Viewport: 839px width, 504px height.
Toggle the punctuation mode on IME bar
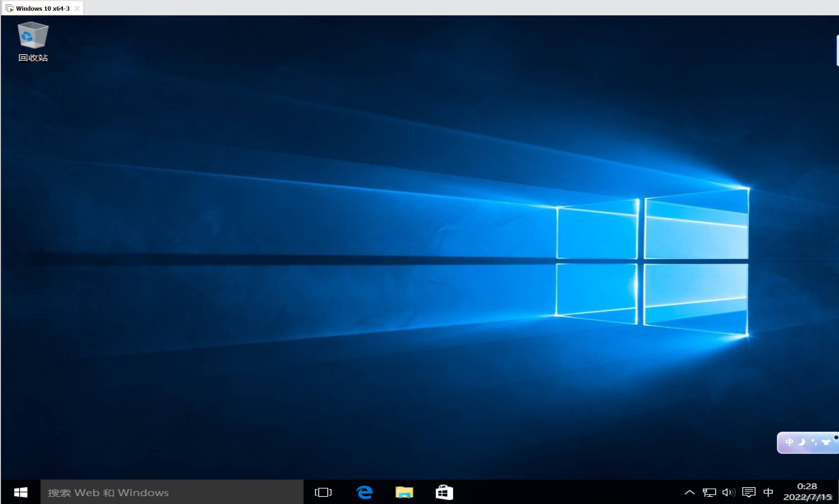click(814, 442)
